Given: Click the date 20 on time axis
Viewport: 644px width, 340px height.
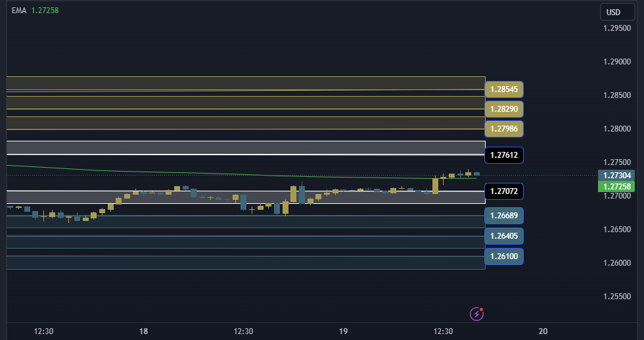Looking at the screenshot, I should tap(543, 331).
